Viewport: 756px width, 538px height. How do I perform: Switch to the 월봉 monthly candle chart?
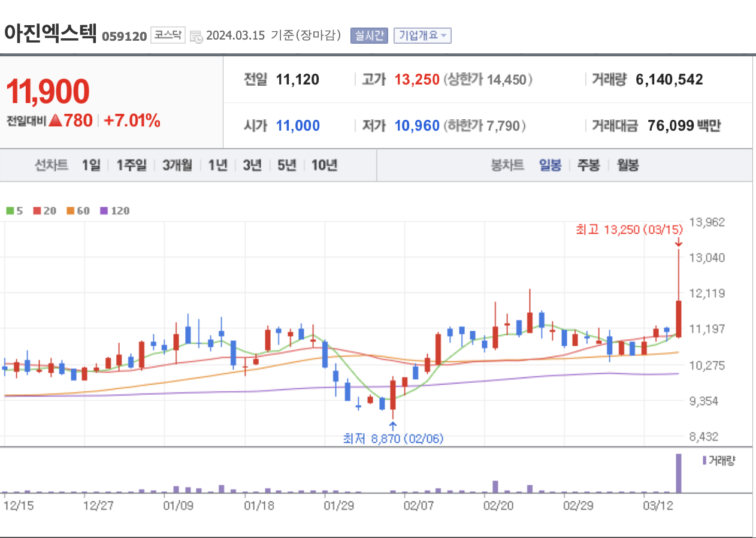(x=628, y=165)
